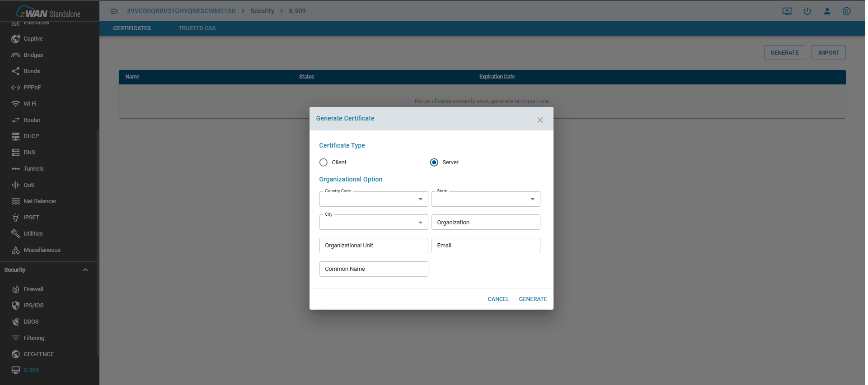Collapse the Security section
Viewport: 868px width, 385px height.
(x=85, y=270)
